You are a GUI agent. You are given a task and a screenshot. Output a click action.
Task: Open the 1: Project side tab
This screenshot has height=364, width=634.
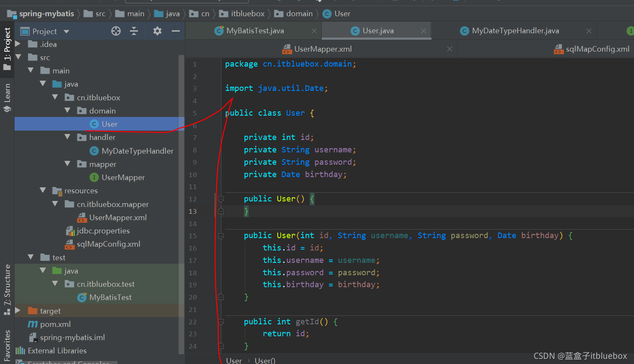click(7, 49)
